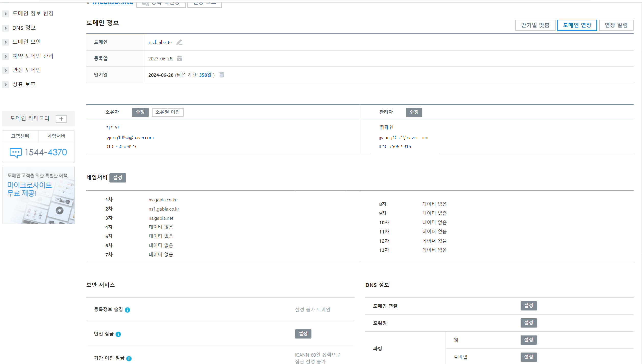
Task: Open the 마이크로사이트 무료 제공 banner
Action: coord(38,195)
